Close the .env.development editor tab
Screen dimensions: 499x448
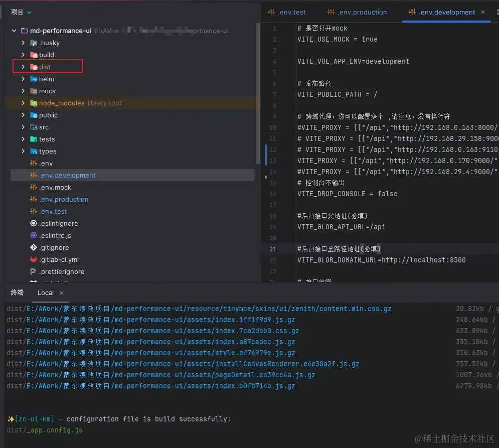pos(483,12)
